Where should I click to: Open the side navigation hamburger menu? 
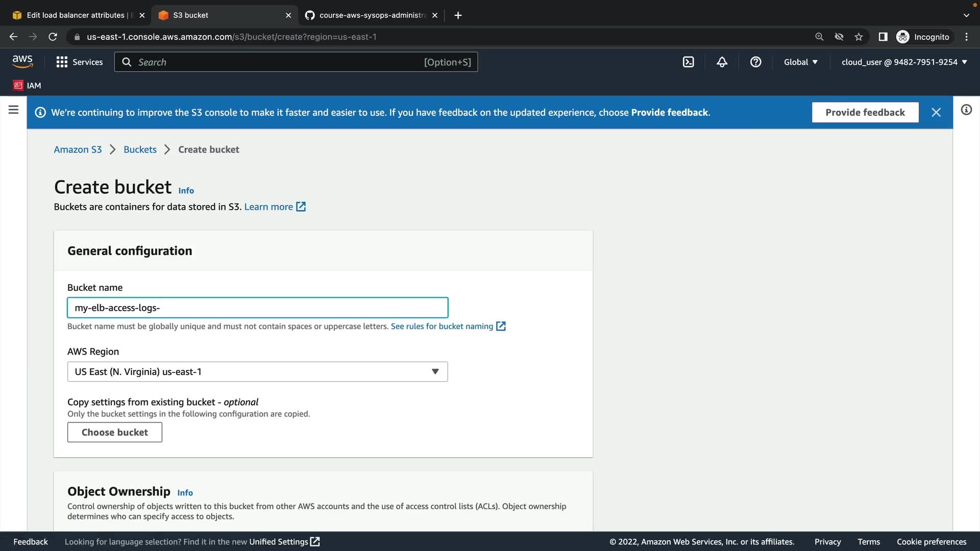[x=14, y=110]
